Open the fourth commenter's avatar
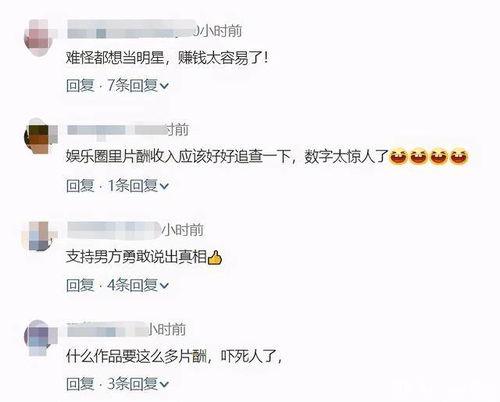Screen dimensions: 500x402 tap(39, 337)
